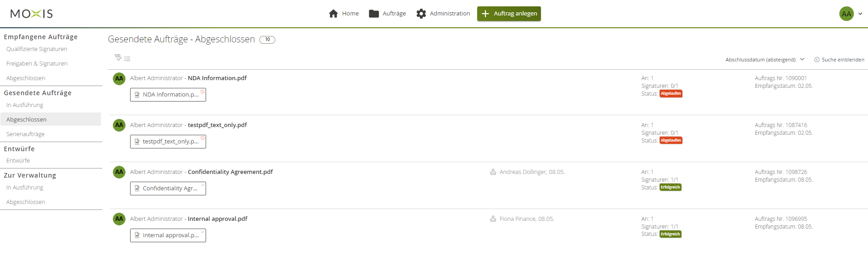Image resolution: width=868 pixels, height=255 pixels.
Task: Open the Aufträge folder icon
Action: (373, 14)
